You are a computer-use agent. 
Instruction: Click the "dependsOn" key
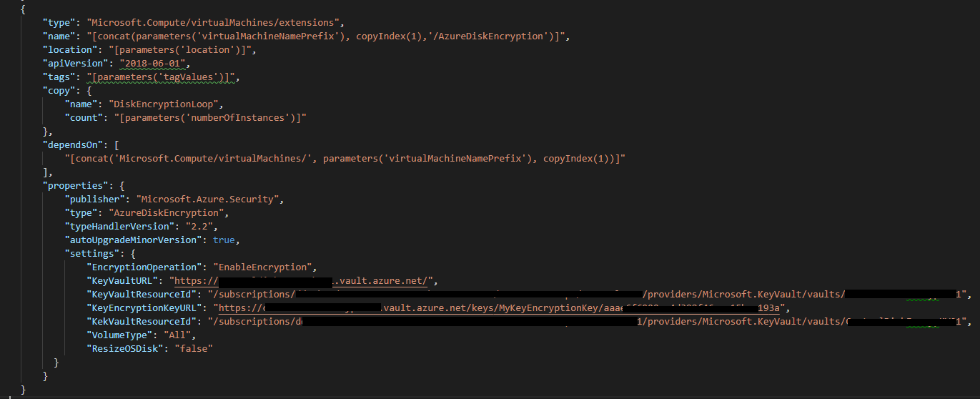tap(73, 145)
